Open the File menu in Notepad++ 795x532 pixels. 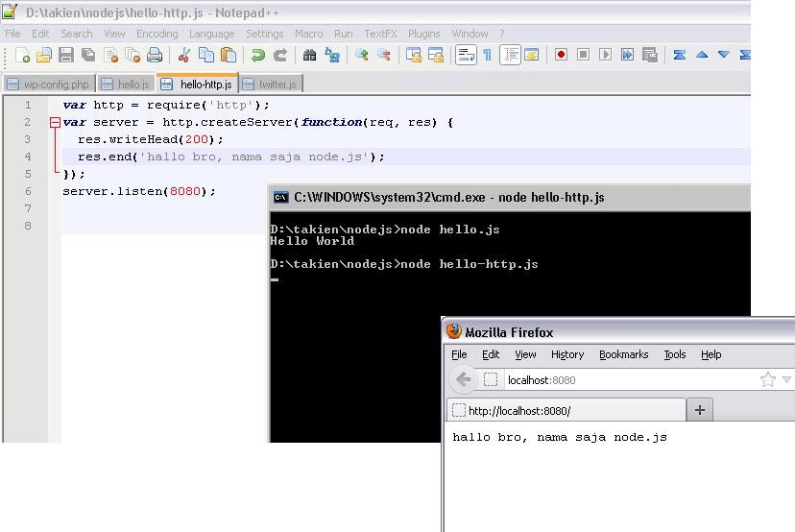(12, 34)
